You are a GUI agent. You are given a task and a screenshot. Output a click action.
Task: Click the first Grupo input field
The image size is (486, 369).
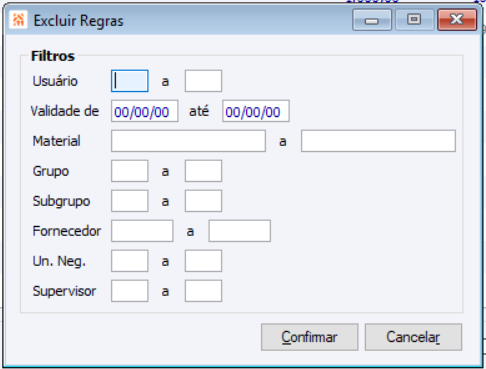click(130, 171)
